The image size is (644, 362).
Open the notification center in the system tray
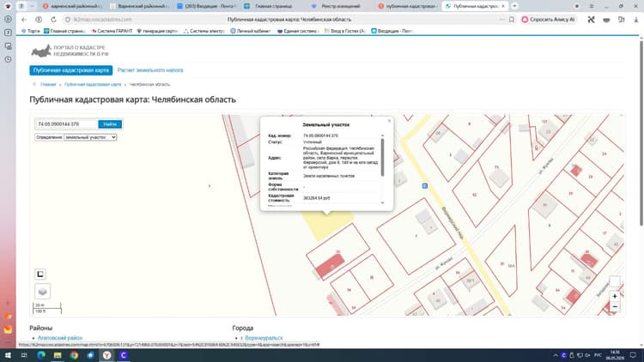coord(633,355)
